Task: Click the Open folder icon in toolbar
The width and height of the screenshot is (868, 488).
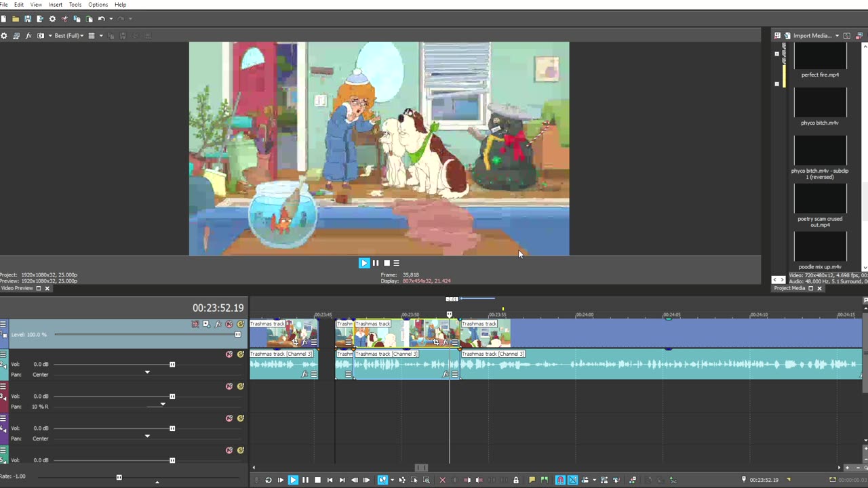Action: (16, 19)
